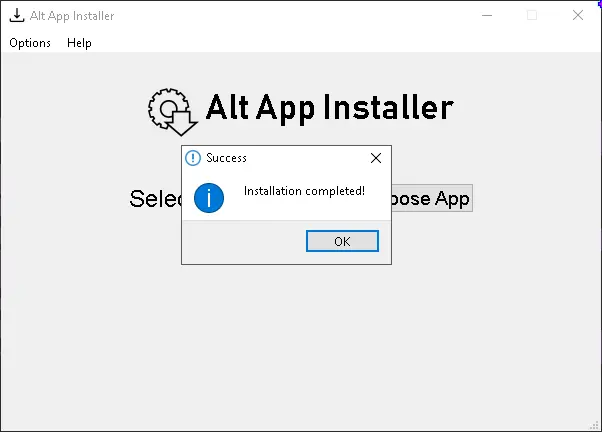Open the Help menu

click(x=79, y=43)
